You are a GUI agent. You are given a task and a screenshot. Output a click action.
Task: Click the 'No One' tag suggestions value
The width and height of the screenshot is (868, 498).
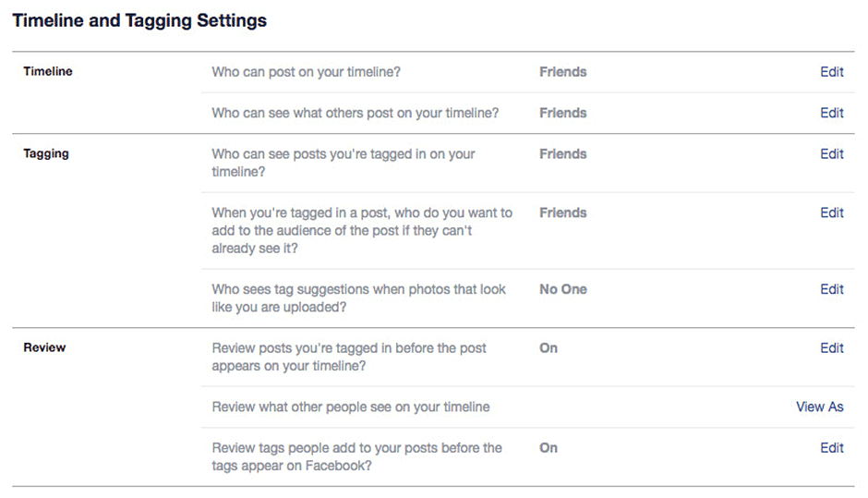pyautogui.click(x=563, y=289)
